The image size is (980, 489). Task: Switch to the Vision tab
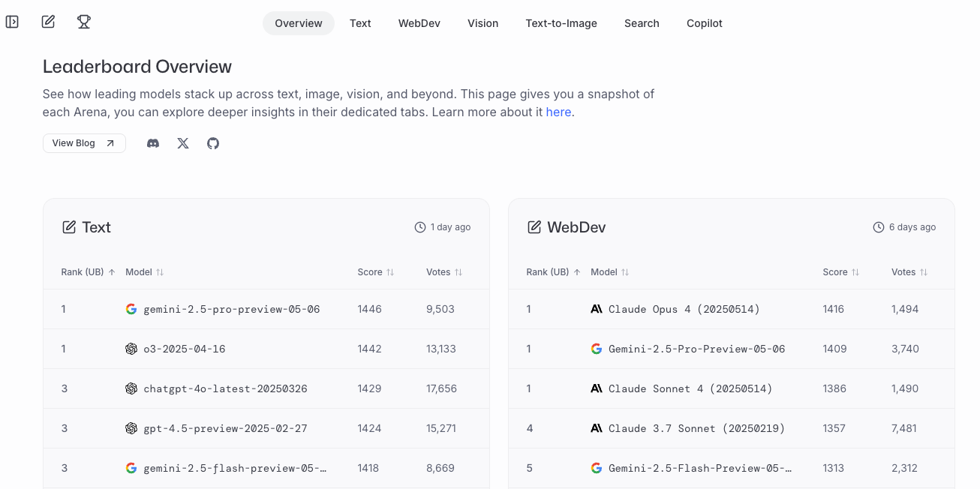[x=483, y=23]
